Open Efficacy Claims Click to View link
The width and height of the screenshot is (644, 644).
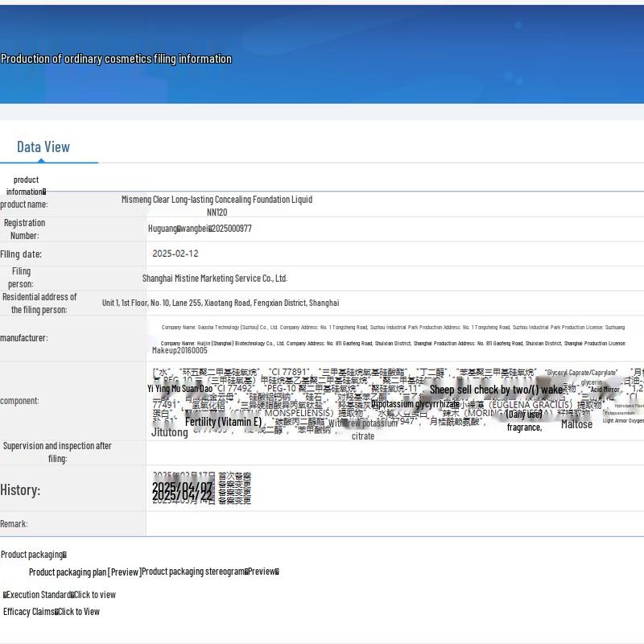click(52, 612)
